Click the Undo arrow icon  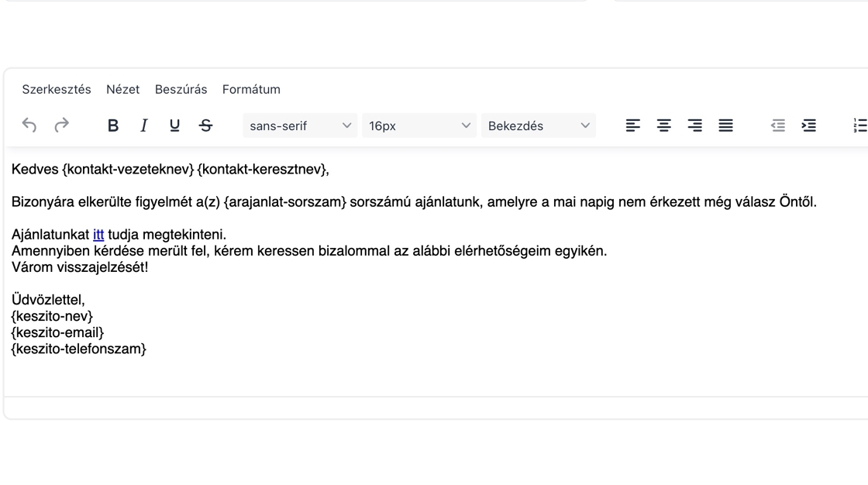29,126
